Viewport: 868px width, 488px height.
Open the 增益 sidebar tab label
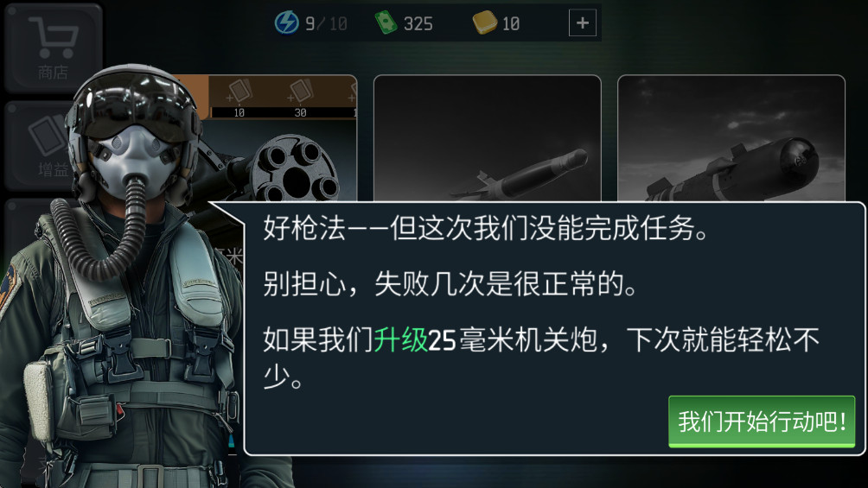(x=53, y=169)
